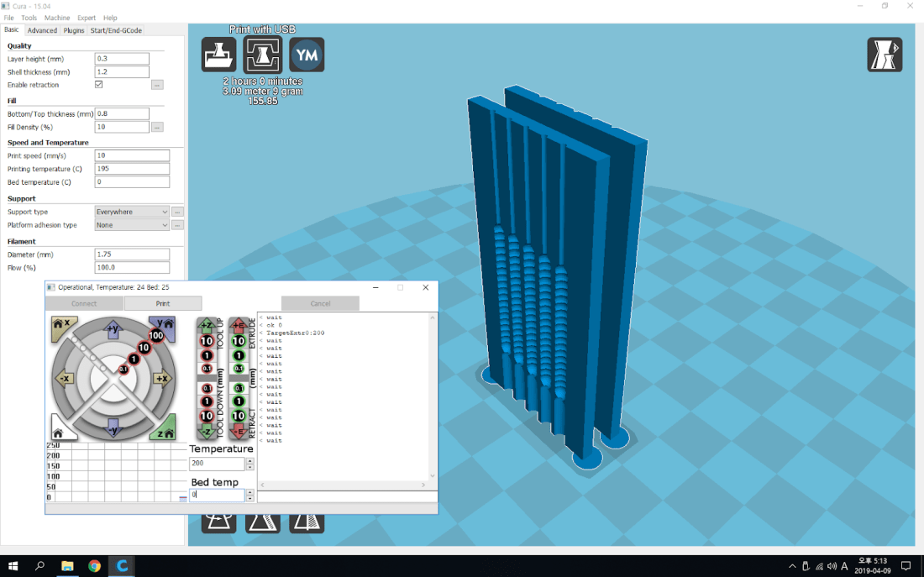Viewport: 924px width, 577px height.
Task: Click the log output vertical scrollbar
Action: 433,395
